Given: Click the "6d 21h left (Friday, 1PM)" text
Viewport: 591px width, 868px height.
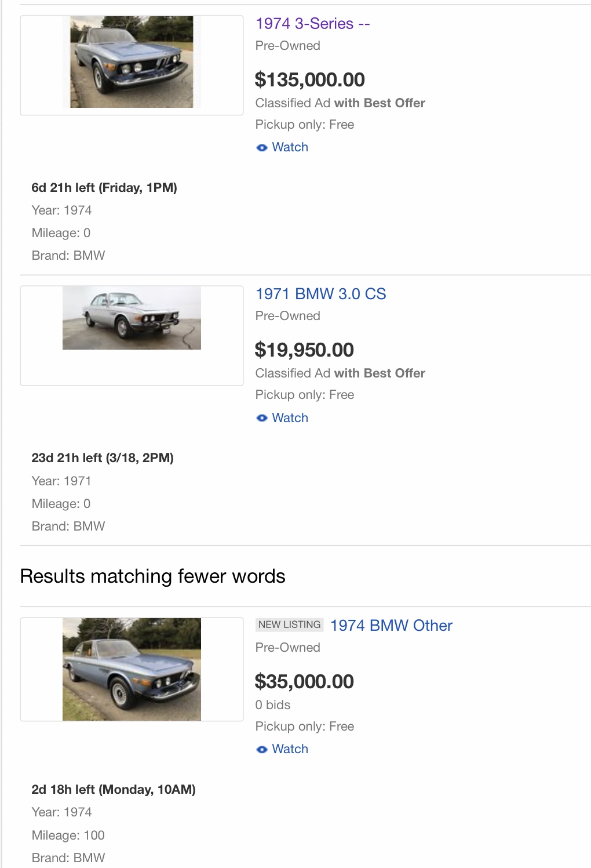Looking at the screenshot, I should [x=104, y=188].
